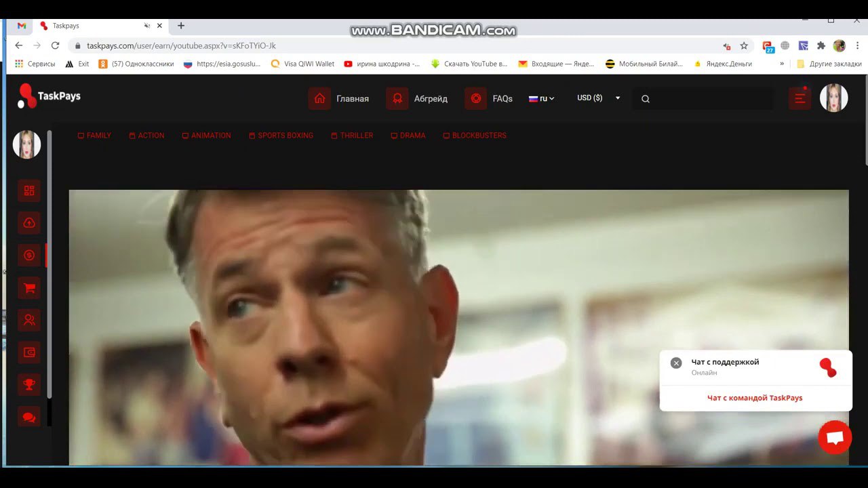Click the browser address bar URL
This screenshot has height=488, width=868.
pyautogui.click(x=182, y=45)
